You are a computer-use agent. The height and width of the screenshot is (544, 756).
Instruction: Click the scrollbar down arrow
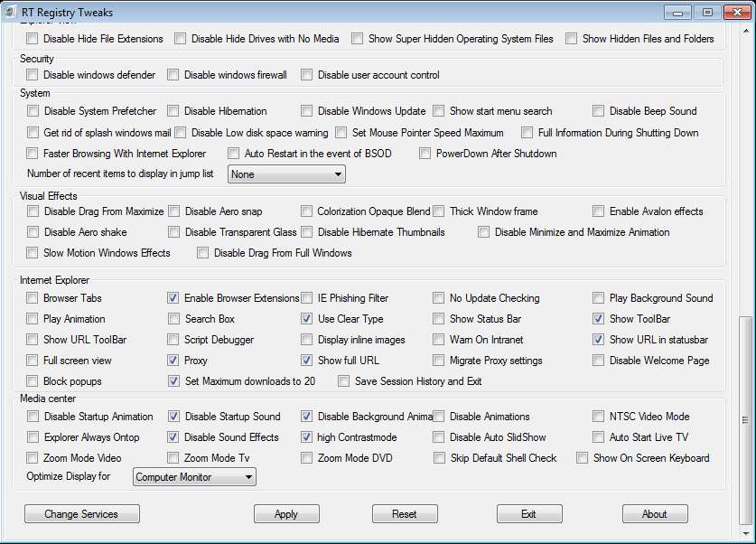745,532
